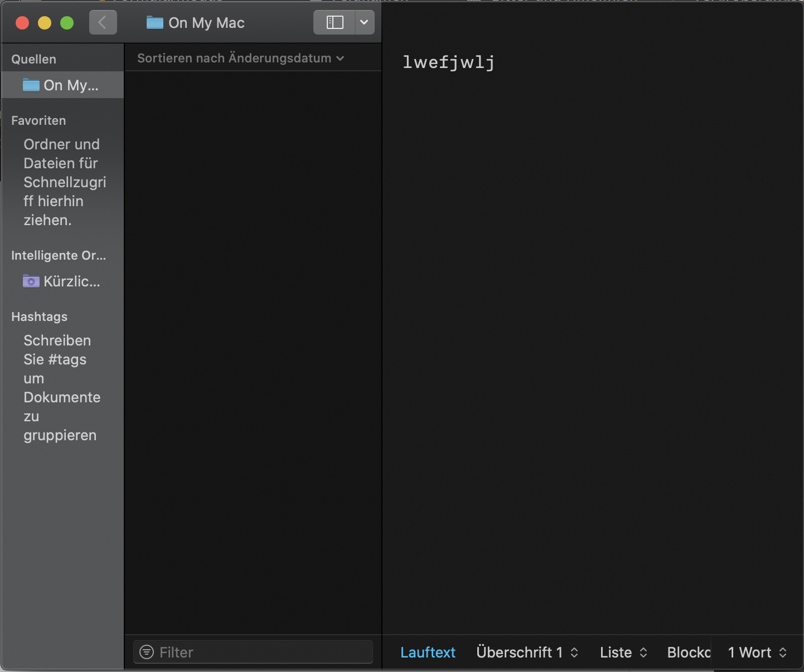Minimize the window with yellow button
Viewport: 804px width, 672px height.
[45, 23]
